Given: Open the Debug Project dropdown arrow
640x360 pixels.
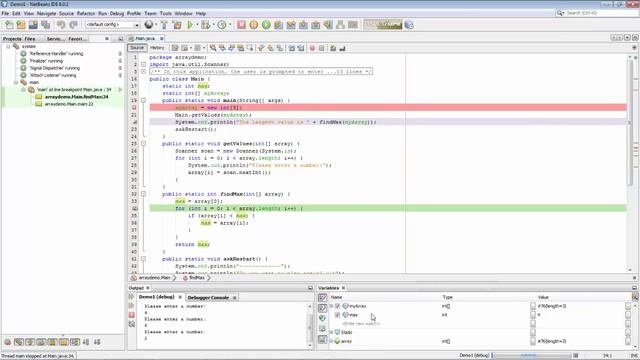Looking at the screenshot, I should [x=213, y=25].
